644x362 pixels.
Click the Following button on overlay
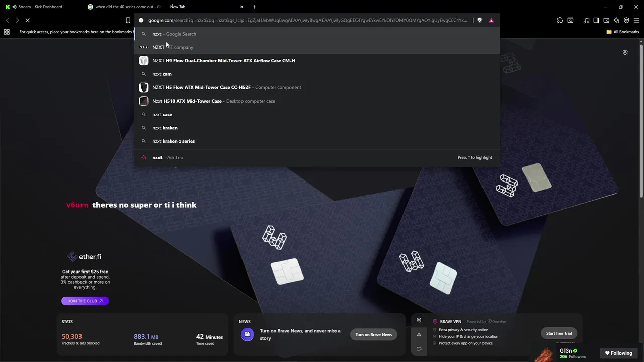(x=618, y=353)
